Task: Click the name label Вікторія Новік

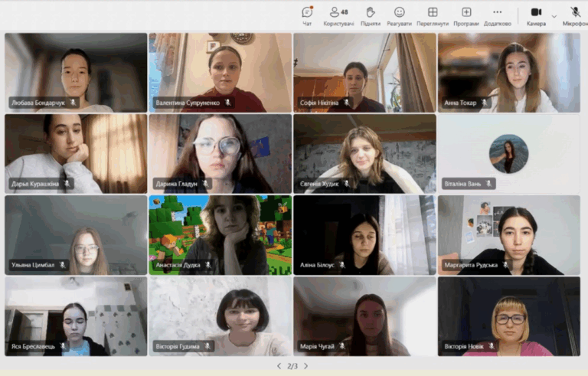Action: pyautogui.click(x=464, y=346)
